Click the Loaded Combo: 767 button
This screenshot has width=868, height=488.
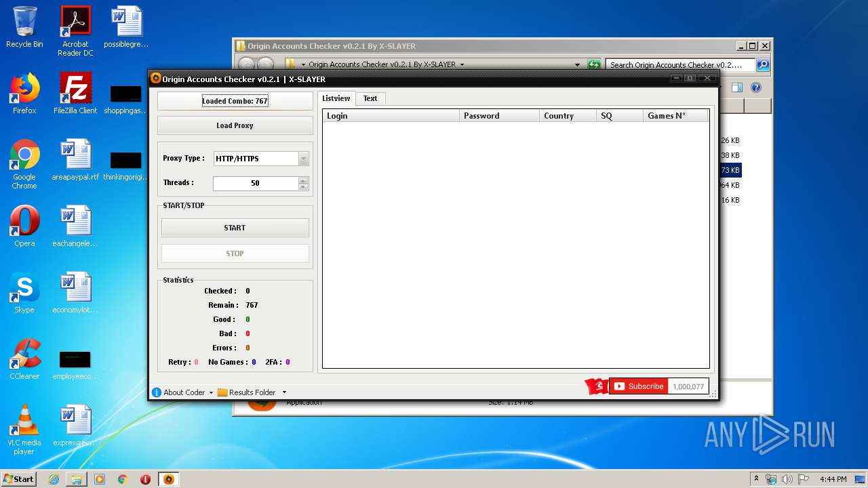point(235,101)
